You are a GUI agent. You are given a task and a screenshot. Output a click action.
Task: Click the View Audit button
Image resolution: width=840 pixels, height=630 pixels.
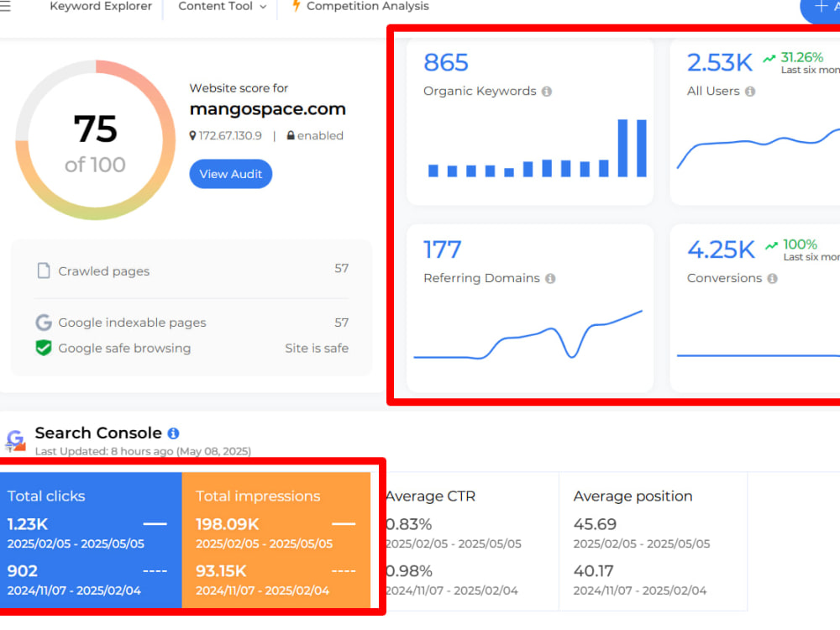coord(231,174)
